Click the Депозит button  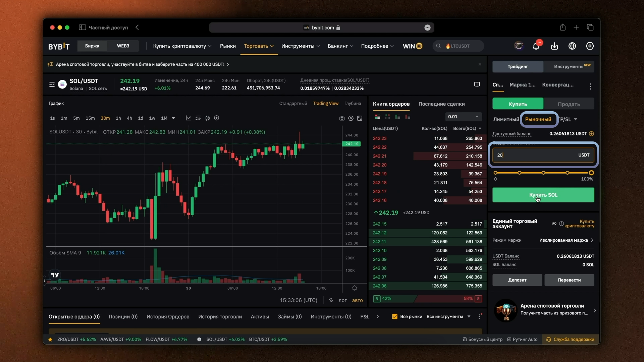click(517, 280)
